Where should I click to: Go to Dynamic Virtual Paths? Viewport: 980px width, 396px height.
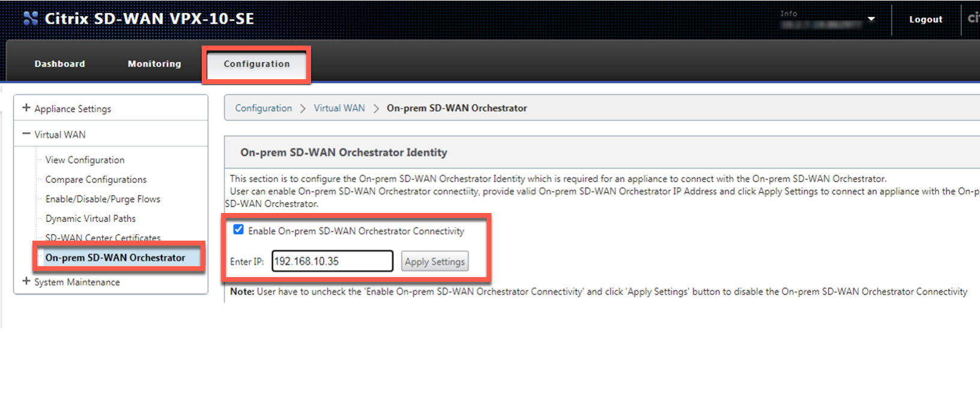pos(90,218)
